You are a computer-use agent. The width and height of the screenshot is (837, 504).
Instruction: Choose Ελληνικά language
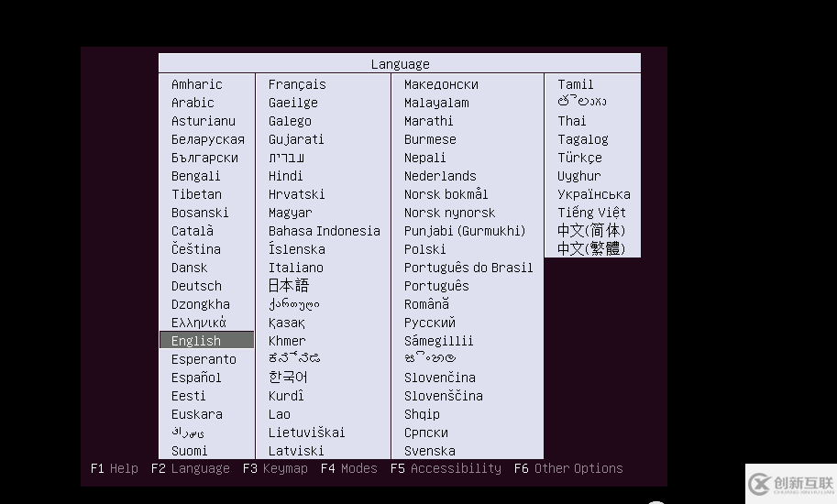(x=199, y=323)
